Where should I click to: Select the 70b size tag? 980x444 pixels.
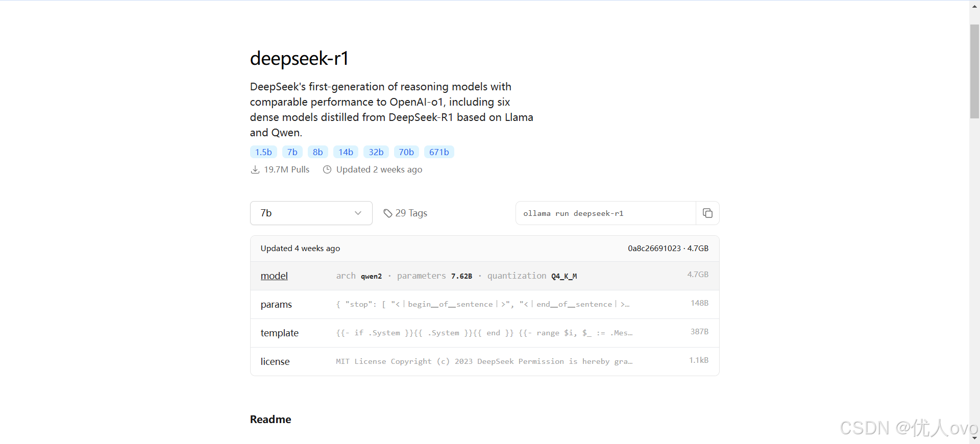[406, 152]
